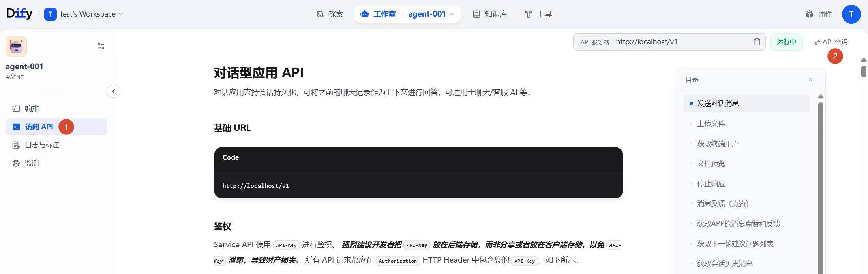Click the agent-001 robot app icon
Image resolution: width=868 pixels, height=274 pixels.
(16, 46)
